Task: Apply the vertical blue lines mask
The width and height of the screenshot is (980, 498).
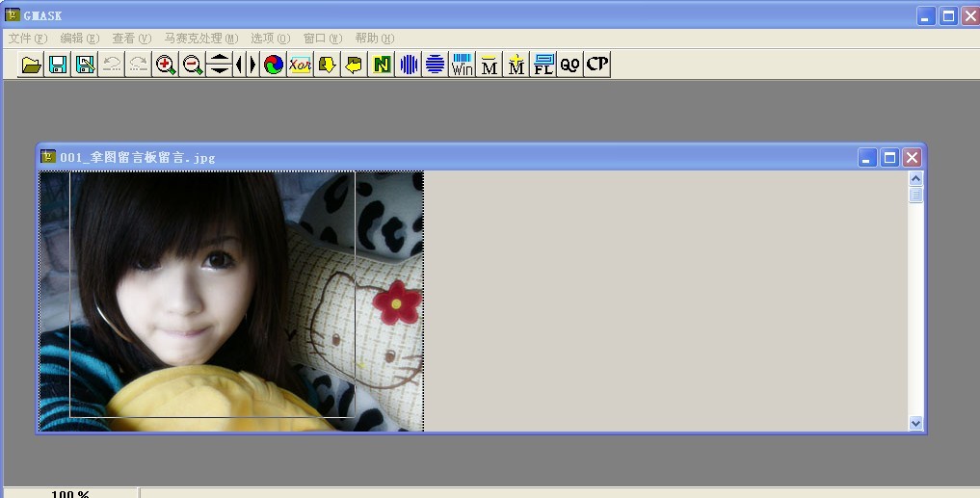Action: pos(409,65)
